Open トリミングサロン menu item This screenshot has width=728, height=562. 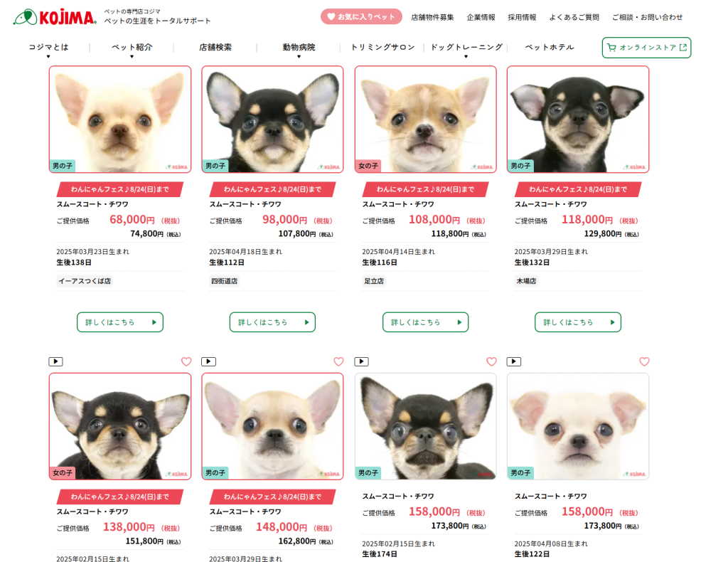coord(382,48)
